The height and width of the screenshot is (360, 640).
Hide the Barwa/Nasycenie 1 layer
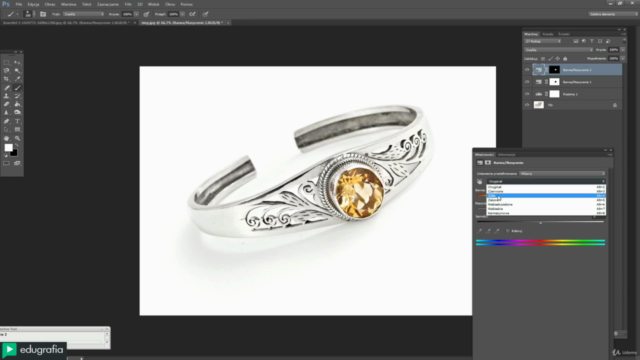[x=527, y=82]
